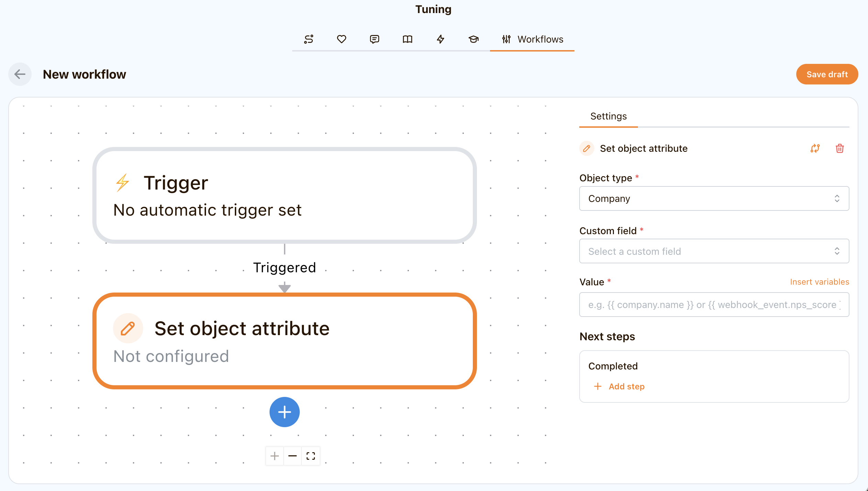This screenshot has width=868, height=491.
Task: Open the Select a custom field dropdown
Action: click(x=714, y=251)
